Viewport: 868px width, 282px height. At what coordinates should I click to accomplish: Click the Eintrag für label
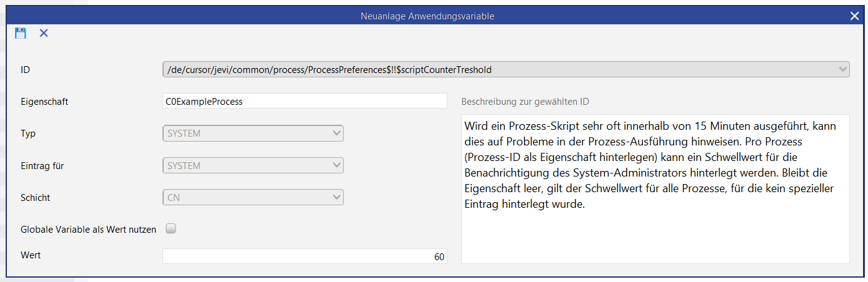point(42,166)
